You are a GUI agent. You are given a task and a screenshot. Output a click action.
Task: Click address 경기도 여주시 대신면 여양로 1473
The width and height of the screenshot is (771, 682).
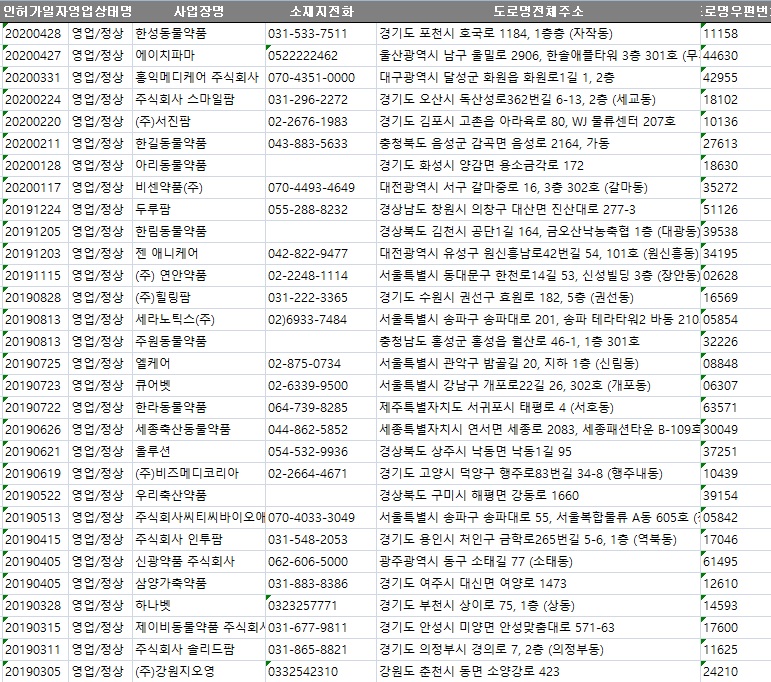(x=538, y=584)
